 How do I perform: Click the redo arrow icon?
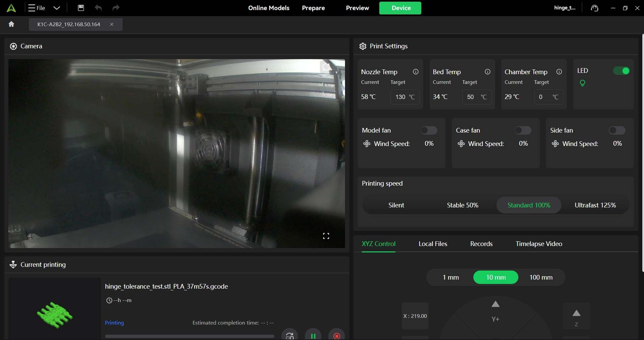pyautogui.click(x=116, y=8)
